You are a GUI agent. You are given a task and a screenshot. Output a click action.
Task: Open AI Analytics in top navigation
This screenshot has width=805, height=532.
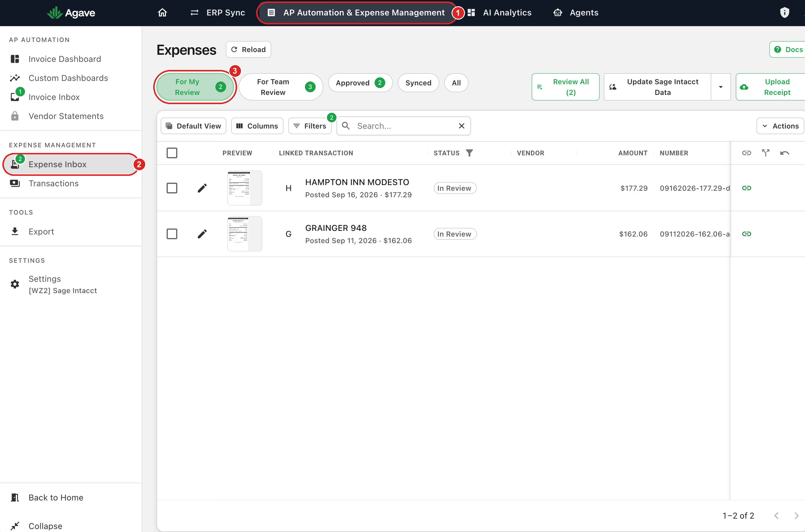(499, 12)
